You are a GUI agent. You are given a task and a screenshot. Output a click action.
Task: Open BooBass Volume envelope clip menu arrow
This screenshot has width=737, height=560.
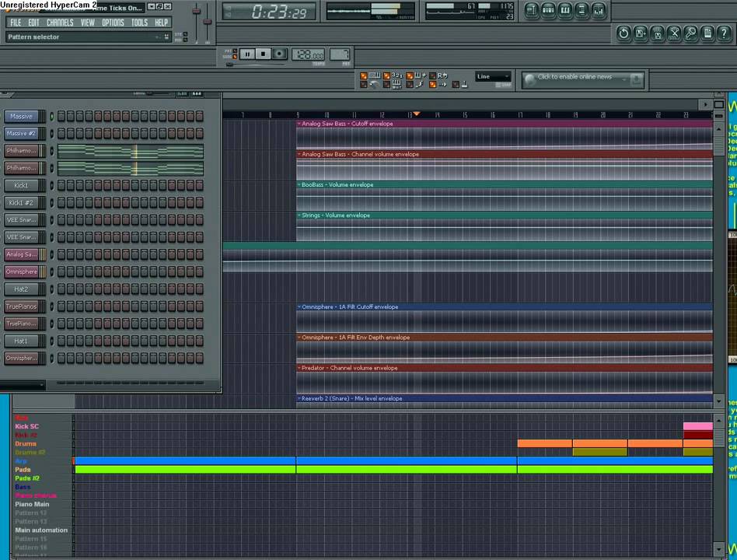click(299, 185)
